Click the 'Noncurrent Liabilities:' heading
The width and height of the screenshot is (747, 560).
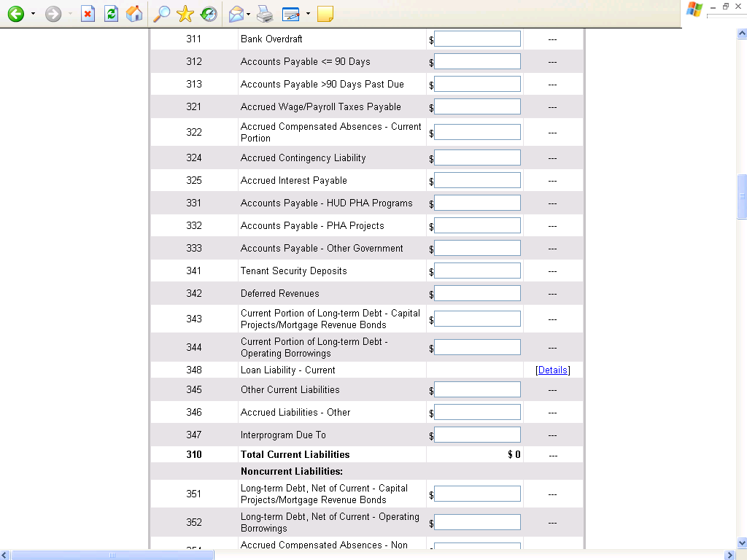pyautogui.click(x=292, y=472)
